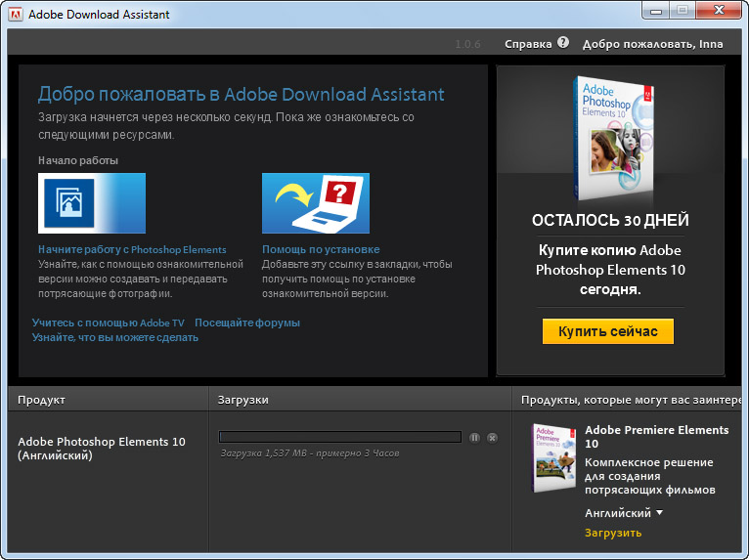Cancel the Photoshop Elements 10 download
The width and height of the screenshot is (749, 560).
[x=492, y=438]
